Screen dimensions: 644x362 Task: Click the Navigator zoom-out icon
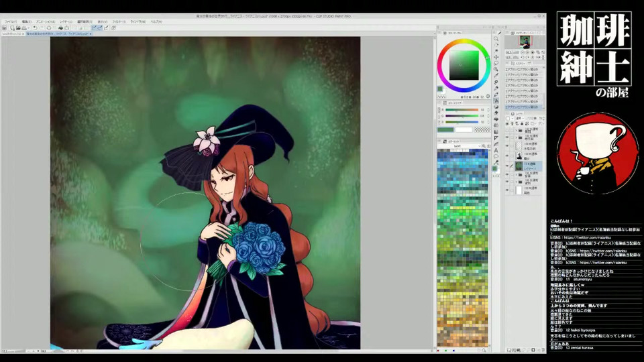pyautogui.click(x=522, y=52)
